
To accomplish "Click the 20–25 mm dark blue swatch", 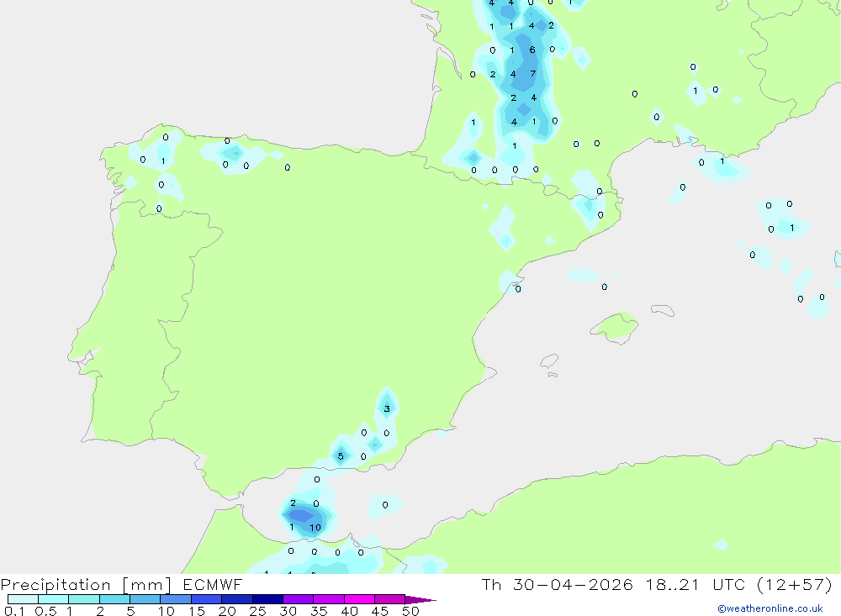I will click(x=236, y=599).
